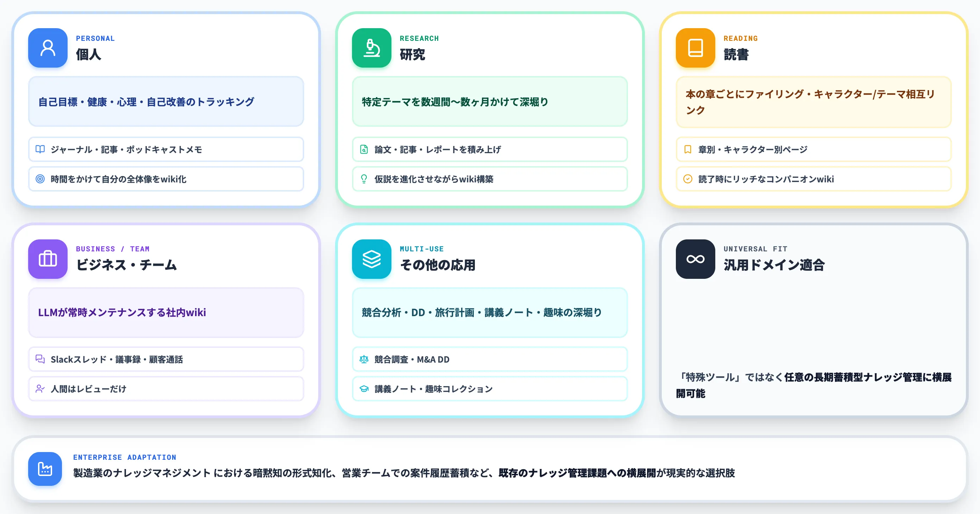Click the 汎用ドメイン適合 card heading
The height and width of the screenshot is (514, 980).
(x=774, y=265)
